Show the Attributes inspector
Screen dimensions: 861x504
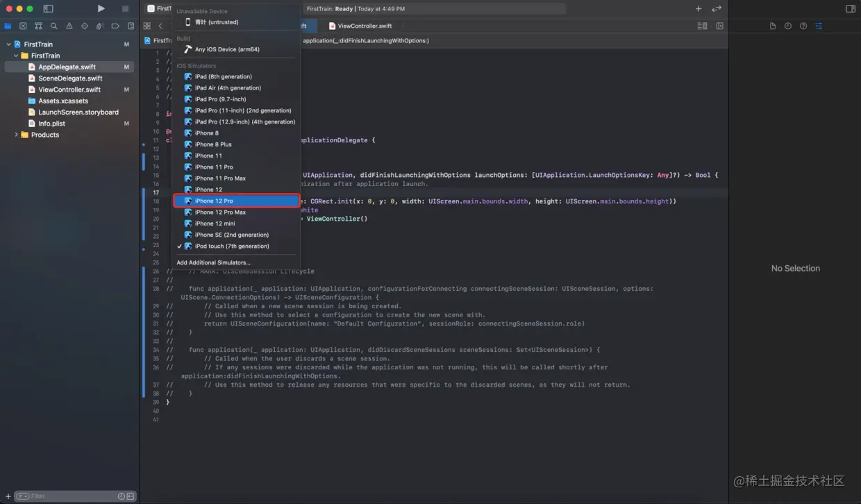[x=819, y=26]
